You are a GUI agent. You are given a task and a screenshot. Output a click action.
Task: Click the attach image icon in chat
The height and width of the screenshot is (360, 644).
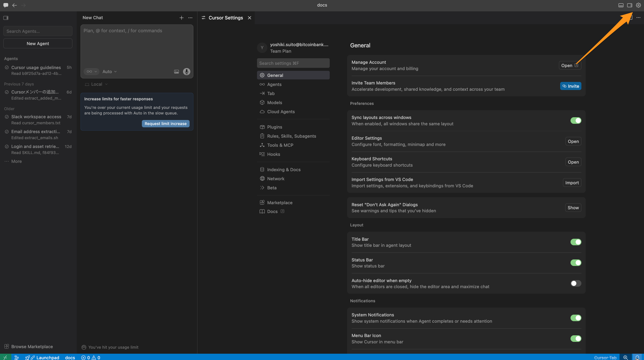(176, 72)
